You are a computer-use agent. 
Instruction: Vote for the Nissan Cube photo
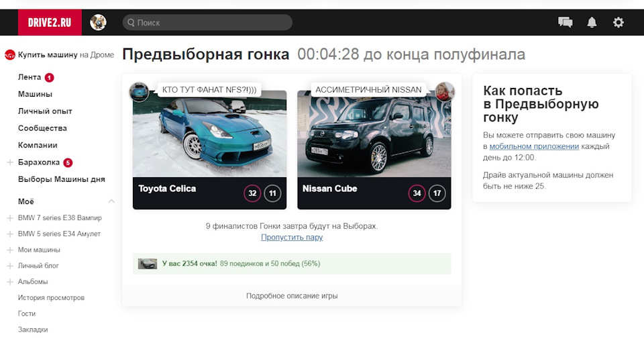tap(374, 134)
